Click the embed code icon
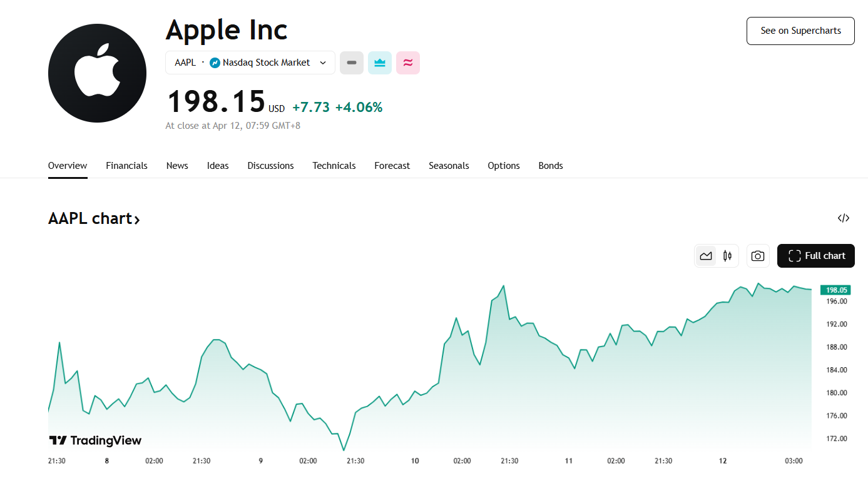 844,218
